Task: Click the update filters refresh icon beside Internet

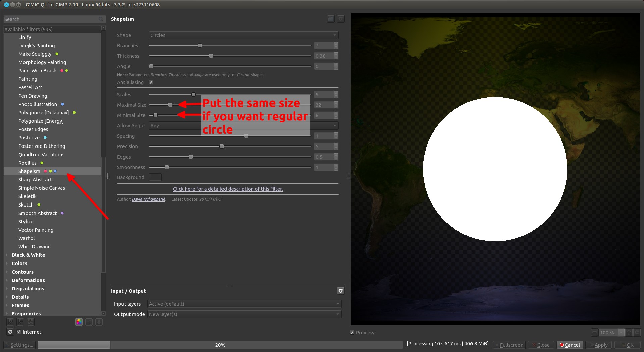Action: tap(10, 332)
